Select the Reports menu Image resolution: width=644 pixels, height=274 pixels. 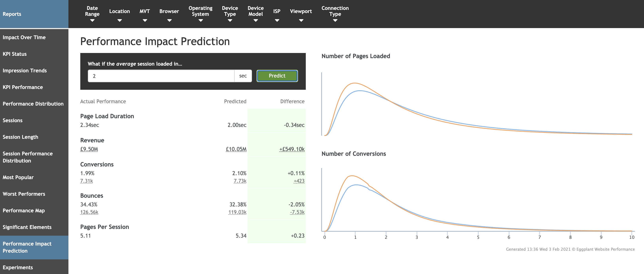(12, 14)
